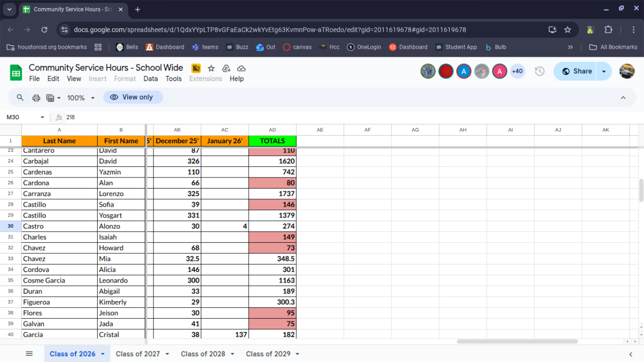Reload the current page
This screenshot has width=644, height=362.
coord(44,30)
